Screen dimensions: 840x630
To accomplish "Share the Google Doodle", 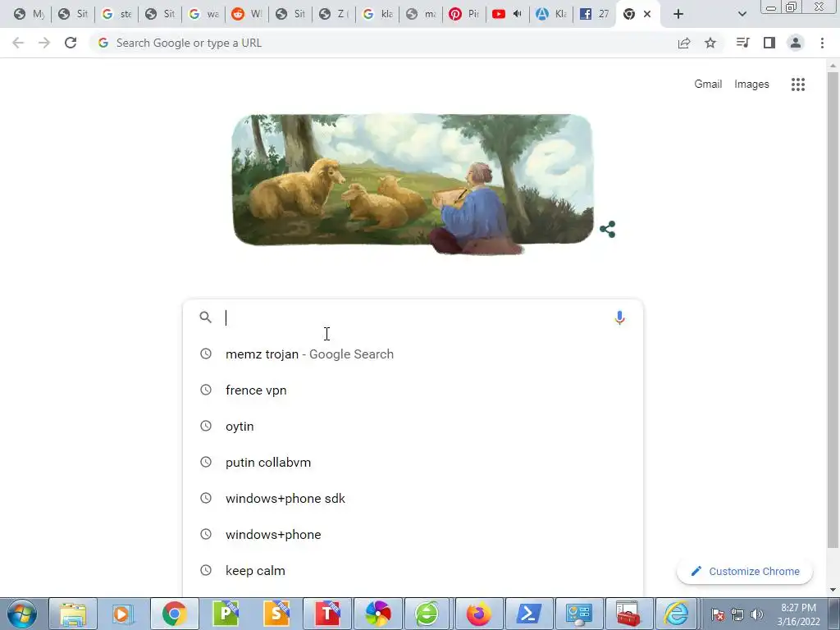I will [x=608, y=230].
